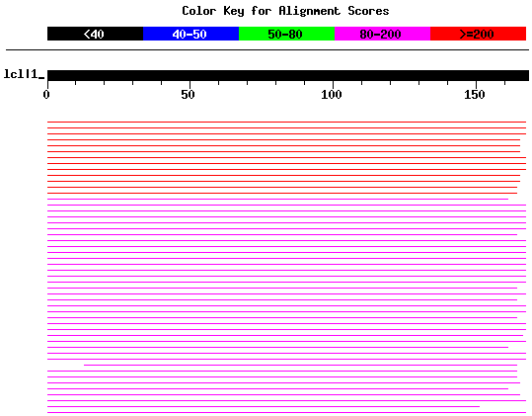The image size is (532, 416).
Task: Click the 150 position axis label
Action: (x=475, y=95)
